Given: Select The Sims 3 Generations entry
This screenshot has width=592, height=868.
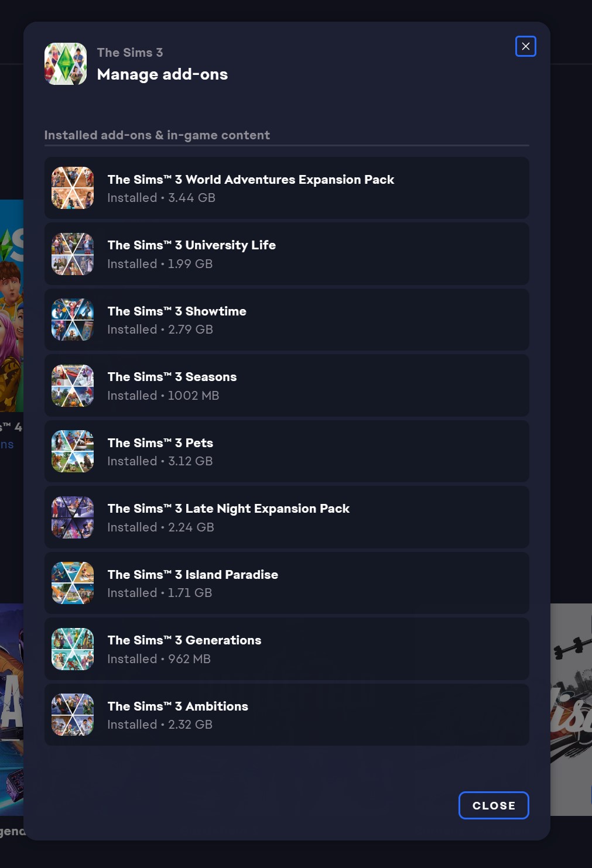Looking at the screenshot, I should pyautogui.click(x=287, y=649).
